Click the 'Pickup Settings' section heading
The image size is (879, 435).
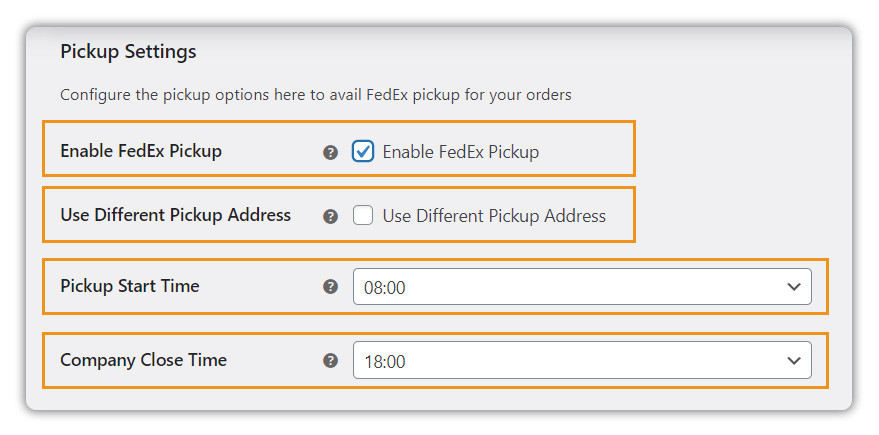pyautogui.click(x=128, y=51)
